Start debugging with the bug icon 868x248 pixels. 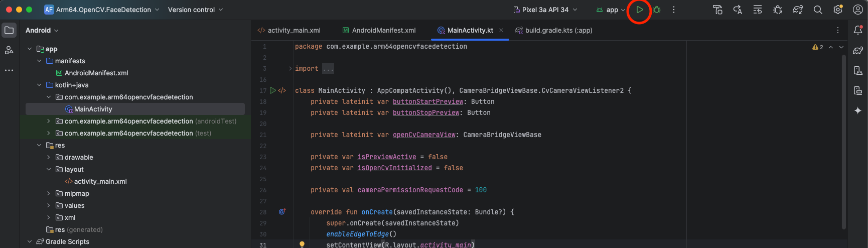657,10
